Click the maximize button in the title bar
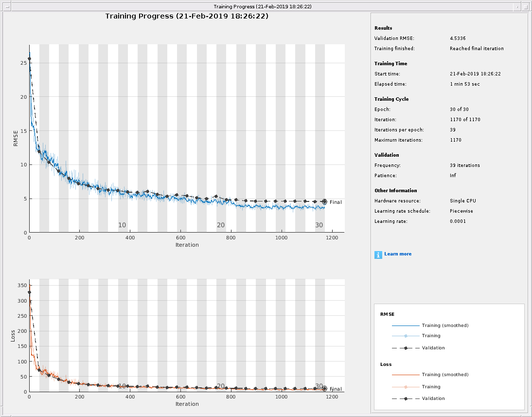 (526, 6)
